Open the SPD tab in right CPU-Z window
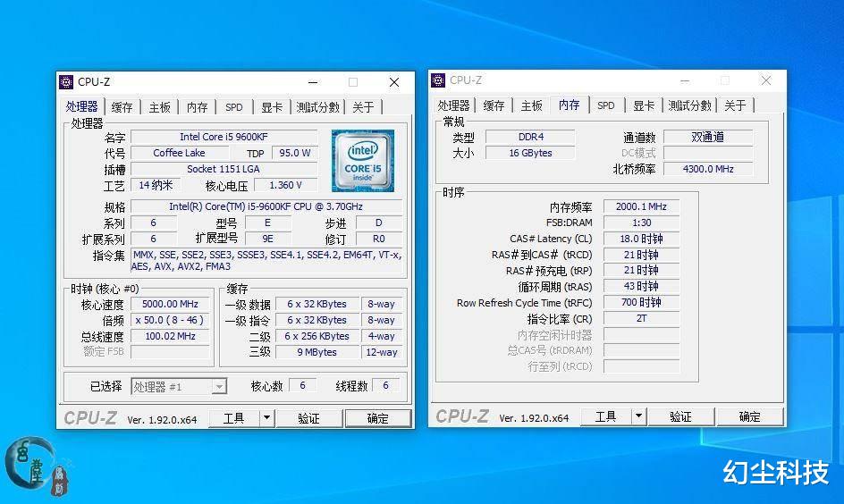The height and width of the screenshot is (504, 844). (606, 105)
